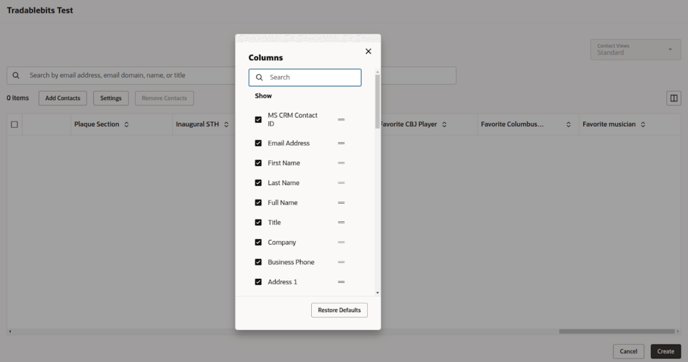688x362 pixels.
Task: Click the sort icon on Inaugural STH column
Action: point(226,125)
